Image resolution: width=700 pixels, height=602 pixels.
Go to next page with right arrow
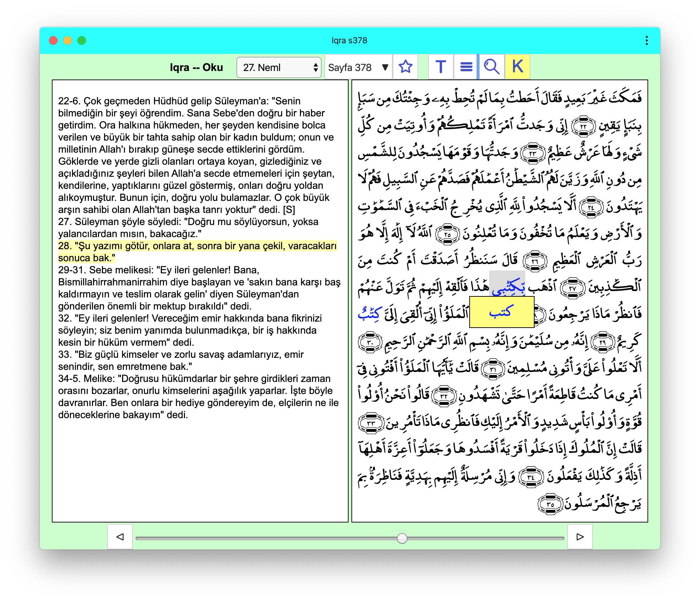[x=580, y=537]
